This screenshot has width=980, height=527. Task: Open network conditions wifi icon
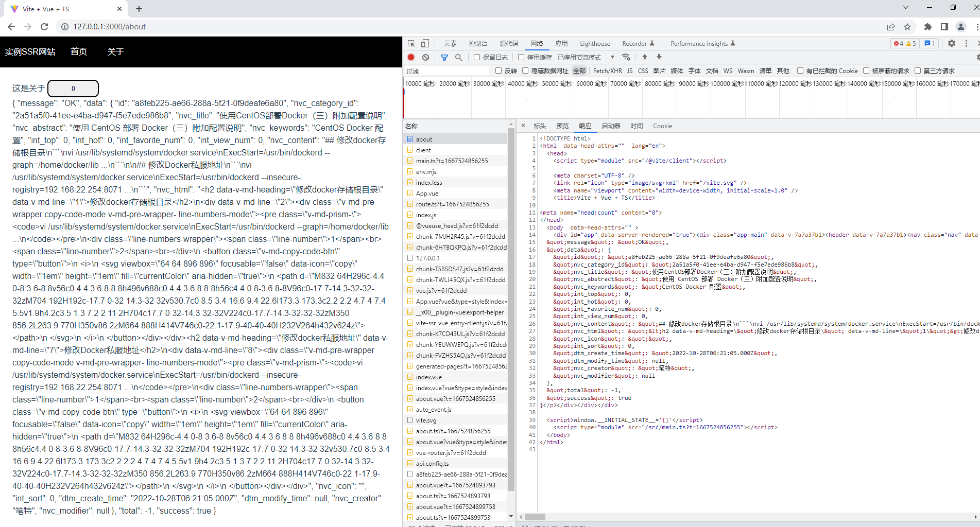(626, 57)
